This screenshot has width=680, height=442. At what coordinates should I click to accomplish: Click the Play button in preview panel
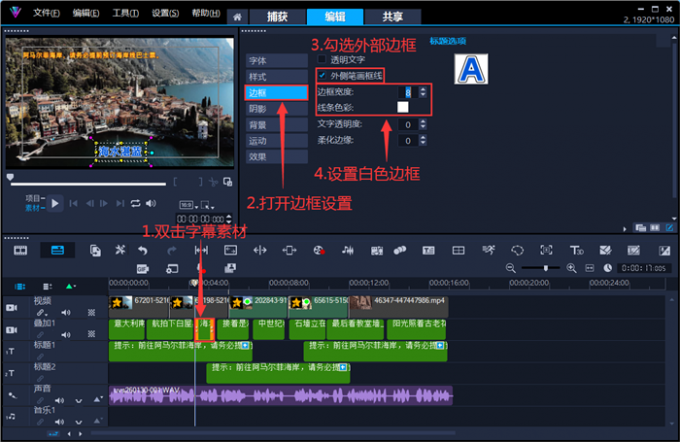tap(55, 203)
